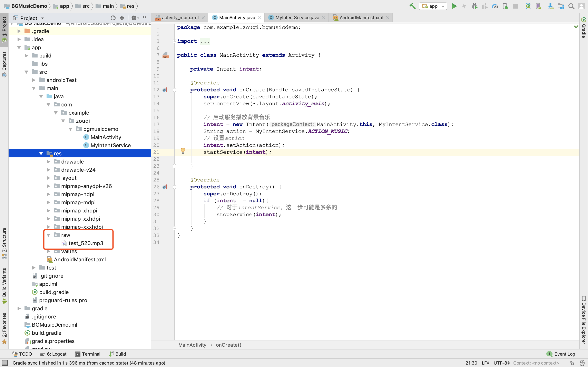
Task: Switch to MyIntentService.java tab
Action: pos(297,18)
